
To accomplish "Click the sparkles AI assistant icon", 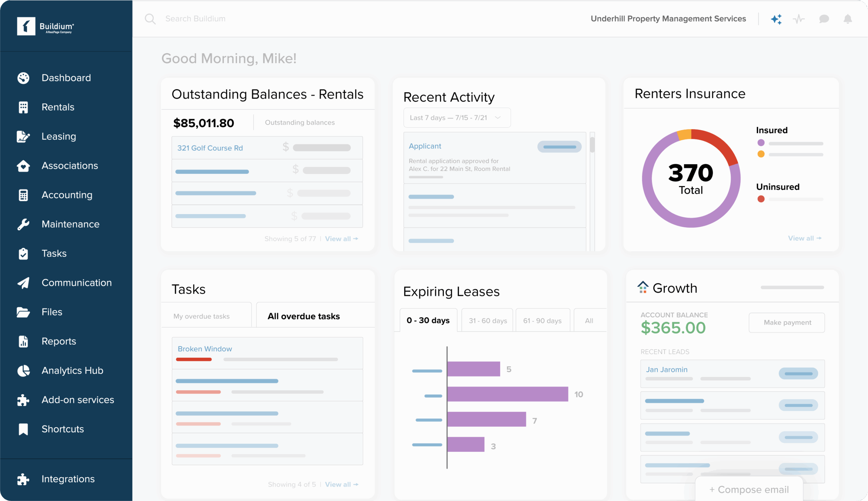I will pos(777,19).
